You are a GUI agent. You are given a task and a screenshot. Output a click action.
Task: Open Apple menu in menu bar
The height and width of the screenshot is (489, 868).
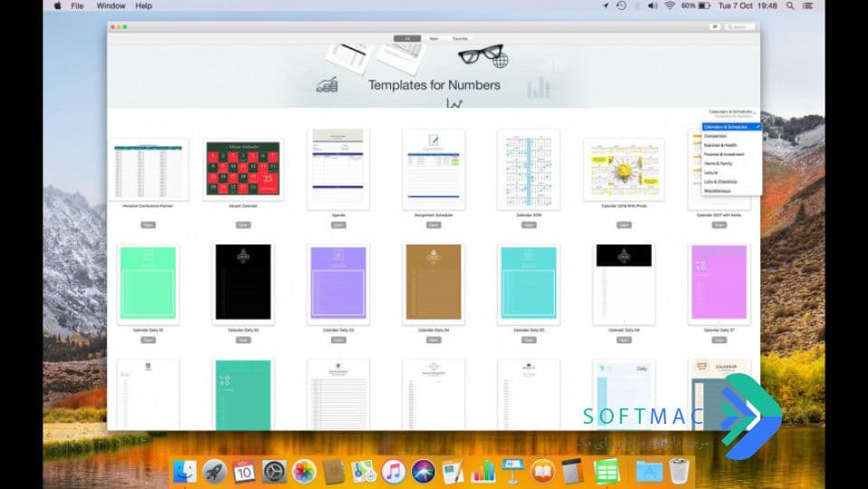click(x=58, y=5)
